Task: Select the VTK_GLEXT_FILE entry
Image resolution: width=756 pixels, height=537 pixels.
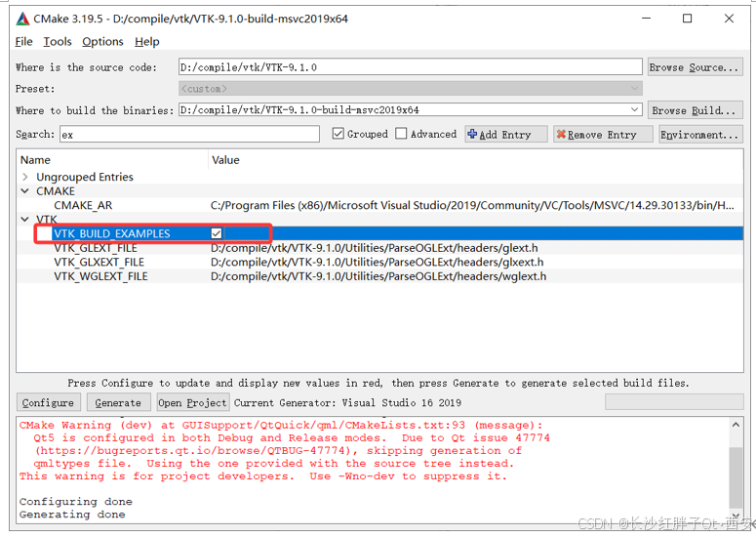Action: (x=96, y=248)
